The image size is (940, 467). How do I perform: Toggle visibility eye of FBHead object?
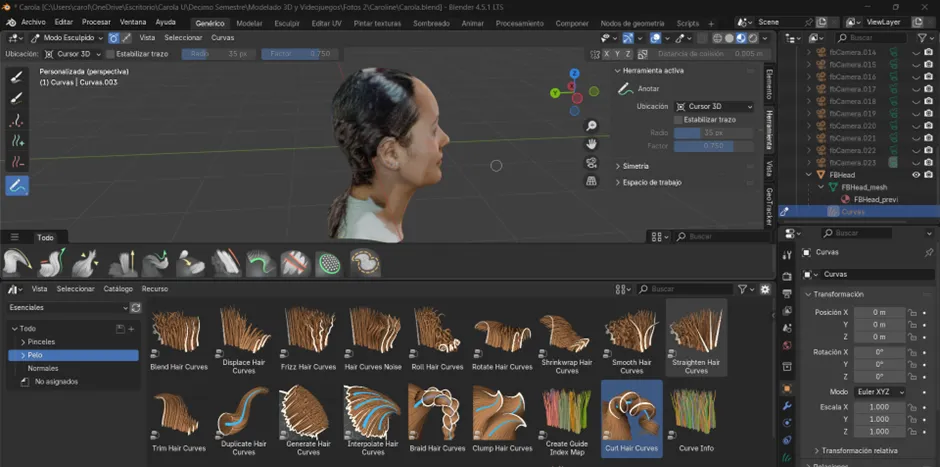915,174
